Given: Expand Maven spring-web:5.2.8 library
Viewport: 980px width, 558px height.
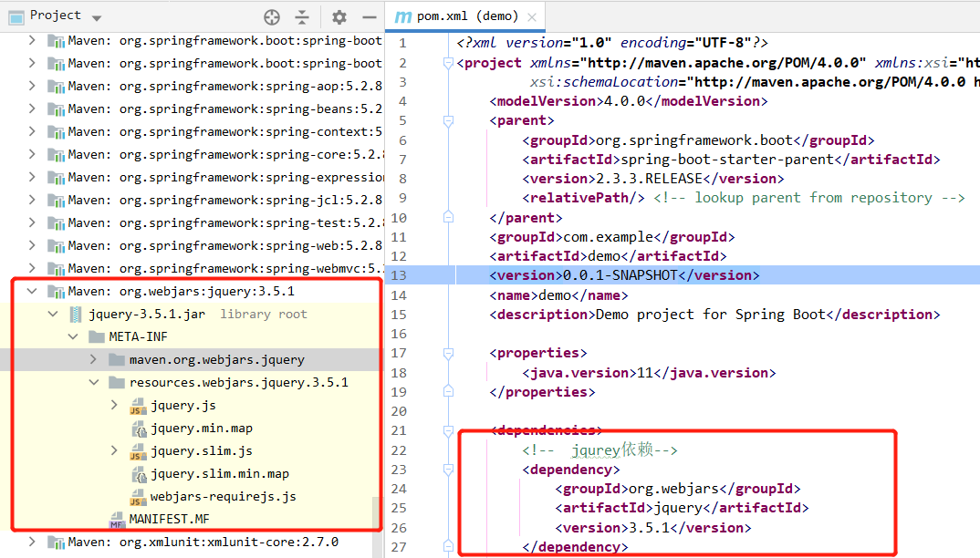Looking at the screenshot, I should tap(32, 245).
